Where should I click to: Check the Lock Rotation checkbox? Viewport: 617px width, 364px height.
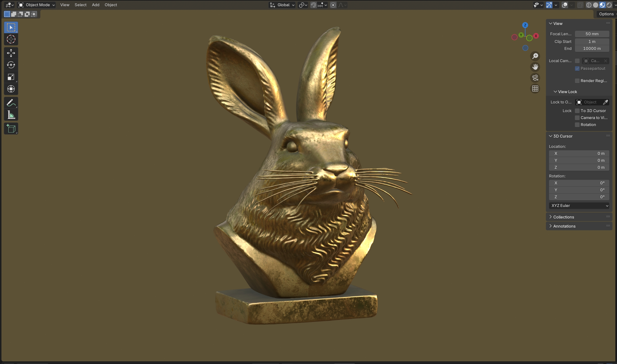[x=577, y=125]
